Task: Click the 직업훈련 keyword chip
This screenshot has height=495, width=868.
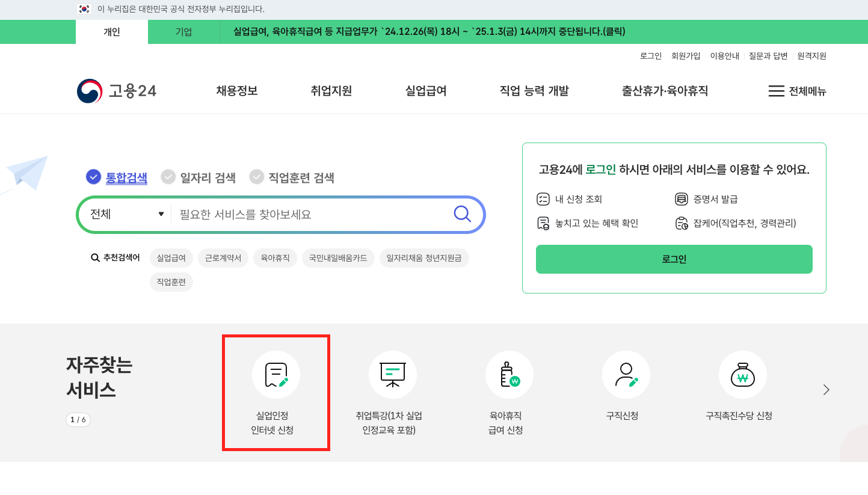Action: [171, 282]
